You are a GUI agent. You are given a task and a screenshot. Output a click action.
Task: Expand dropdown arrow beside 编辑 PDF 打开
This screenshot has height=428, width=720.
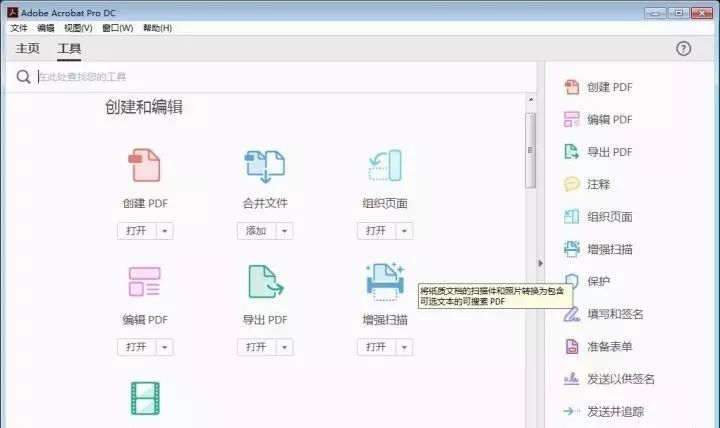pos(165,347)
